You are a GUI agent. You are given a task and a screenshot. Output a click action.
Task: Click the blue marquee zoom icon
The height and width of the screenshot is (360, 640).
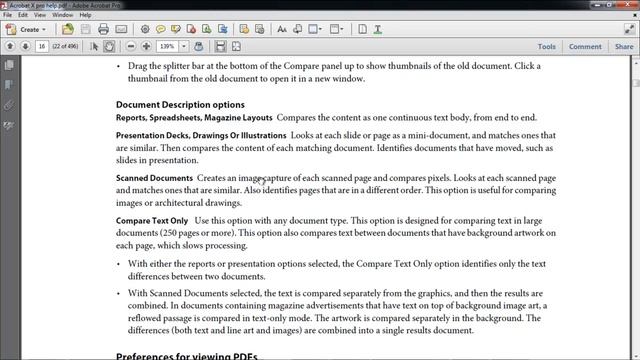(199, 46)
